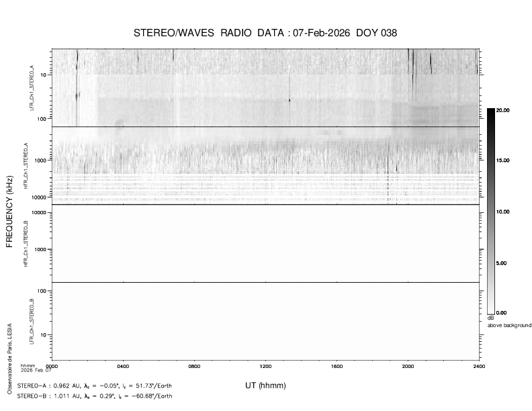
Task: Click the empty STEREO-B LFR panel
Action: pos(265,321)
